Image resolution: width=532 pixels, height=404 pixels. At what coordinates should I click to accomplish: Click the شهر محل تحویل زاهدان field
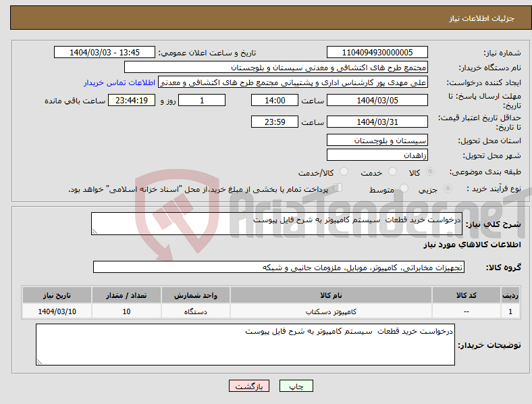coord(377,155)
